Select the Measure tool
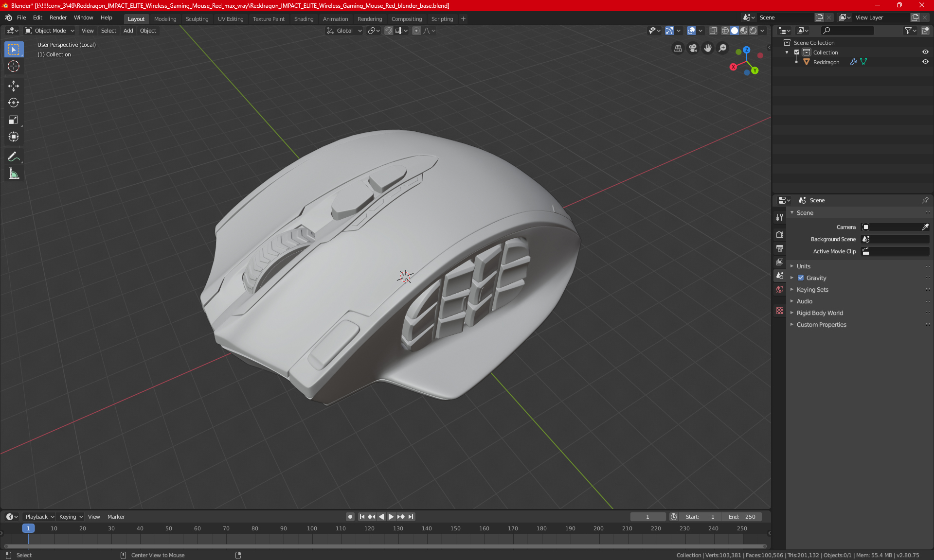This screenshot has width=934, height=560. click(14, 174)
